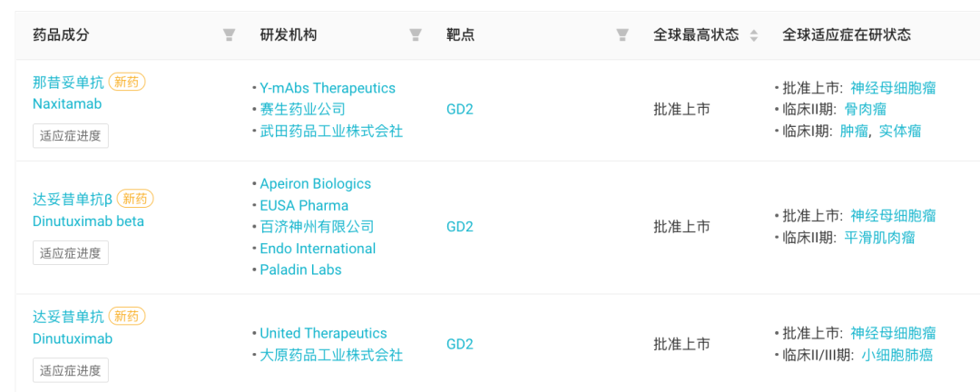Open 骨肉瘤 indication link
The image size is (980, 392).
(x=865, y=110)
